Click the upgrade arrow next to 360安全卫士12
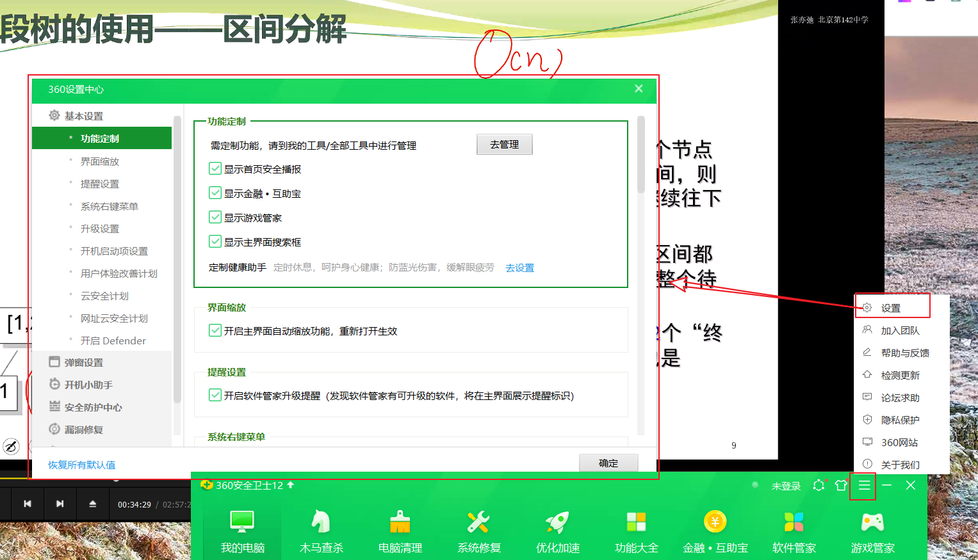The image size is (978, 560). tap(291, 485)
